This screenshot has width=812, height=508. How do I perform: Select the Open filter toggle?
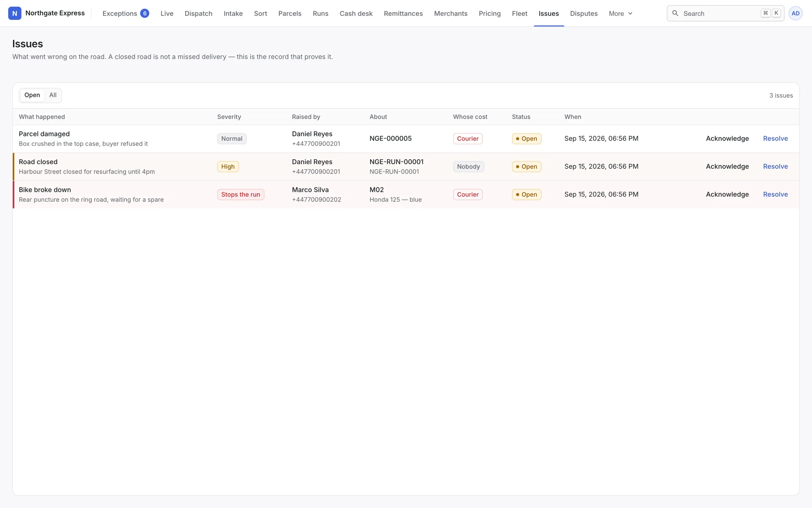(x=32, y=95)
